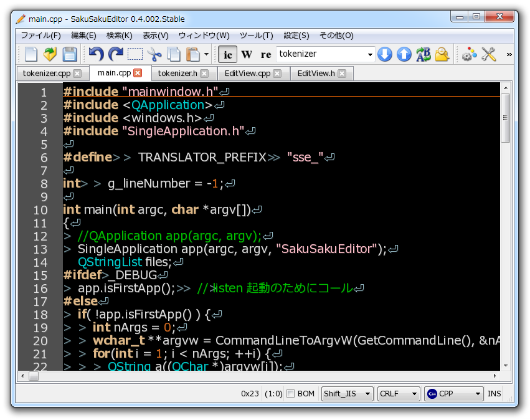Screen dimensions: 530x420
Task: Expand the CRLF line ending dropdown
Action: 399,394
